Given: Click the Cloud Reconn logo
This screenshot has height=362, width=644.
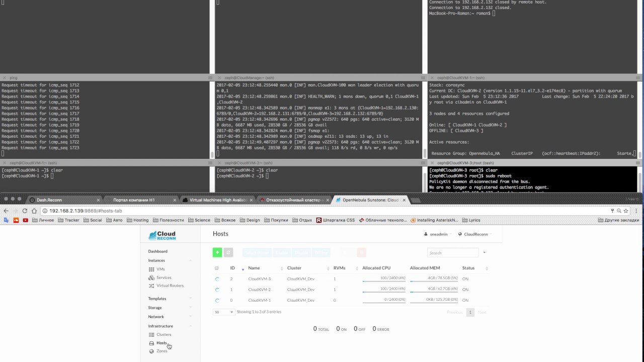Looking at the screenshot, I should pos(162,236).
